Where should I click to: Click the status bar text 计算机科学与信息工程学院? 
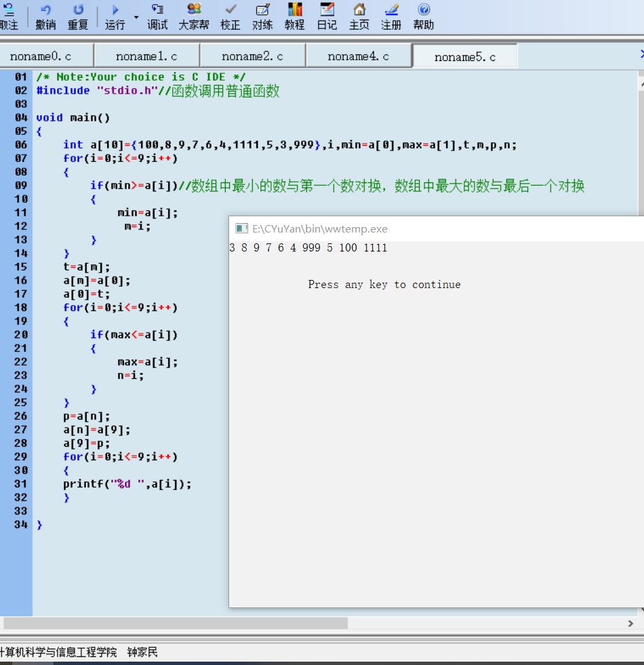point(58,652)
